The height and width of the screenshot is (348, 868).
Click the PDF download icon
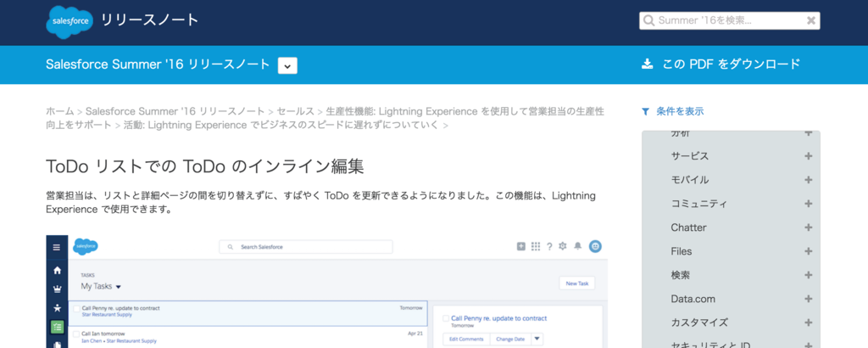[647, 64]
